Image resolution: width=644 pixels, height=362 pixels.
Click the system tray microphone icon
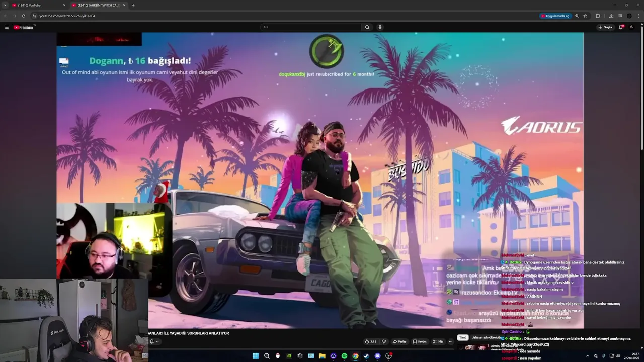(603, 356)
